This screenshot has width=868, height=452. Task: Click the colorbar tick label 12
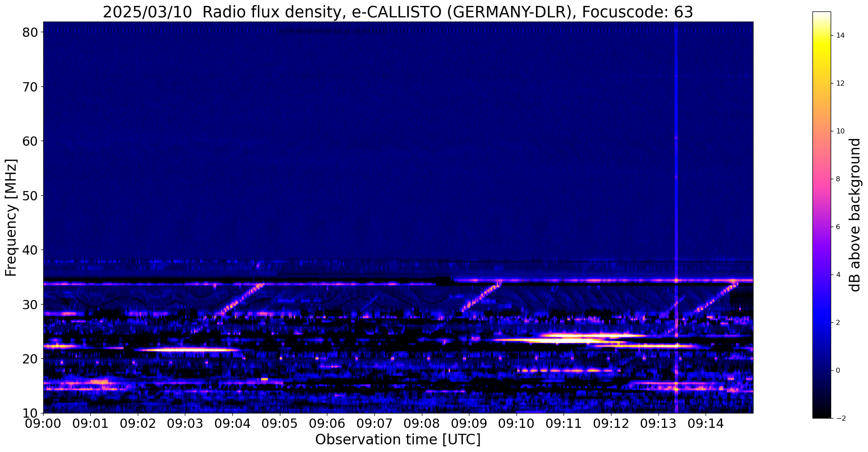click(x=840, y=83)
